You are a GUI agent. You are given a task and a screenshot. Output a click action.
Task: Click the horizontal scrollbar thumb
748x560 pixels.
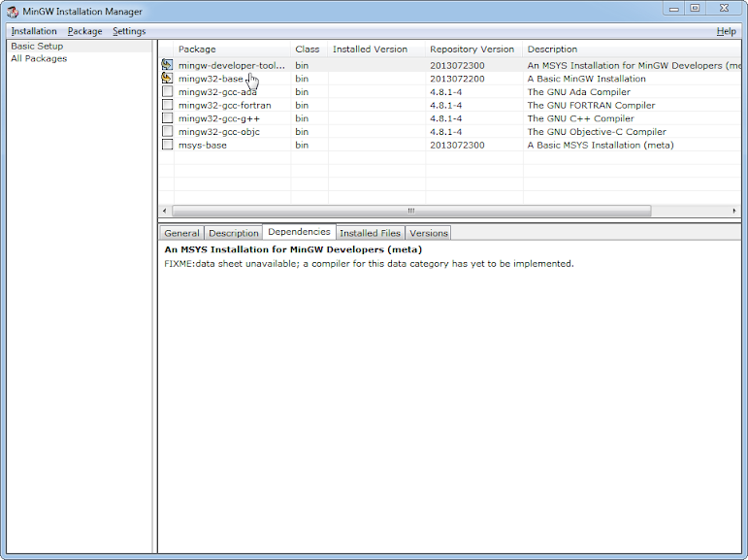pyautogui.click(x=411, y=211)
